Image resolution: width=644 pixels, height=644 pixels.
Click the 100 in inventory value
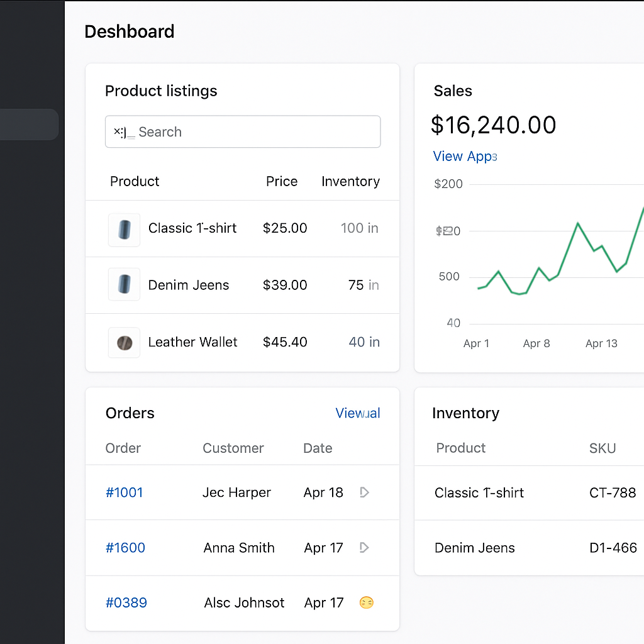(359, 228)
